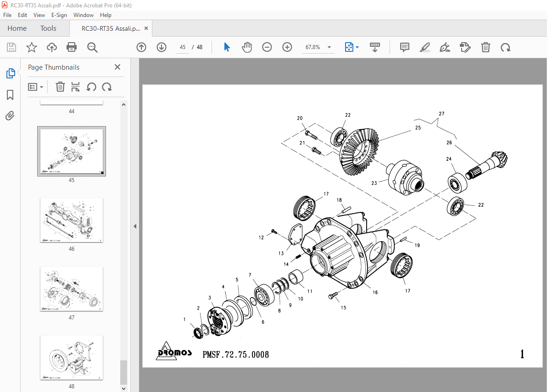Go to the Home tab
Image resolution: width=547 pixels, height=392 pixels.
17,28
